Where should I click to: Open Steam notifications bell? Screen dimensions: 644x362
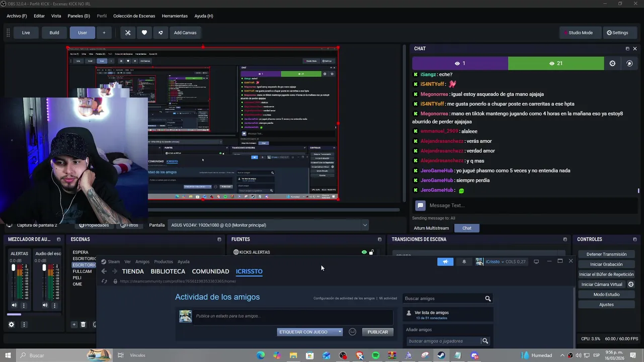point(464,261)
